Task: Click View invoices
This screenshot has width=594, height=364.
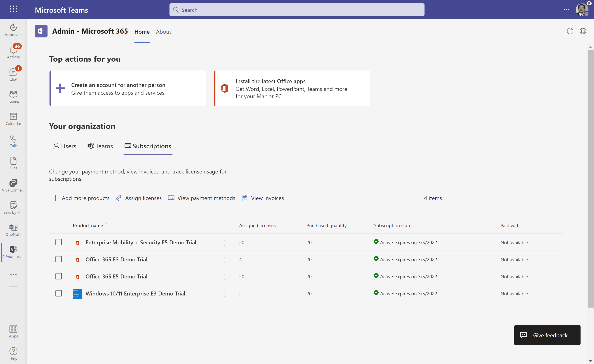Action: pos(263,198)
